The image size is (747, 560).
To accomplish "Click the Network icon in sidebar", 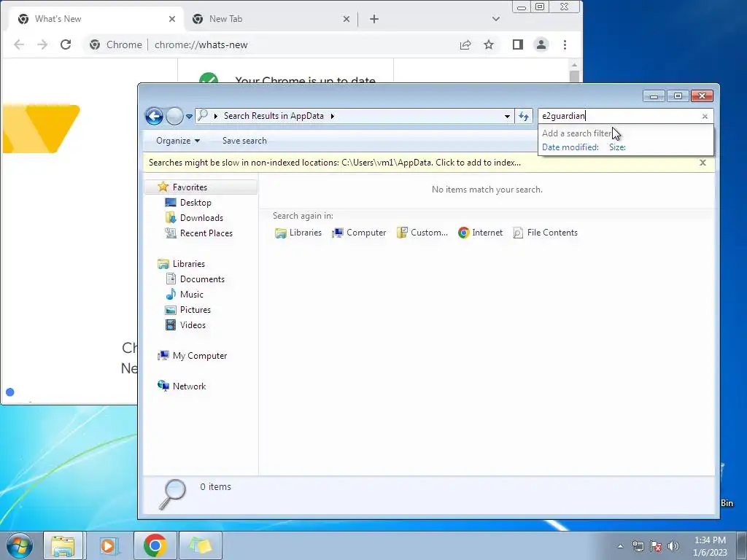I will pos(163,386).
